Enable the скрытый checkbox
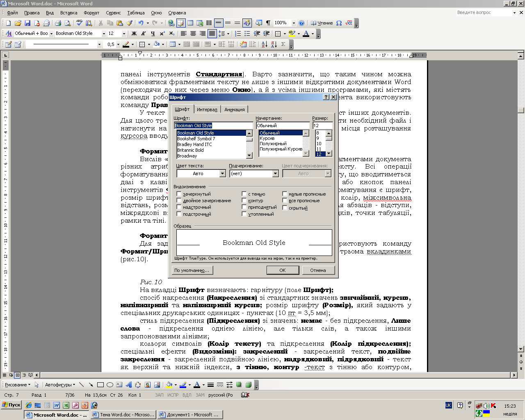This screenshot has width=525, height=420. pyautogui.click(x=285, y=208)
